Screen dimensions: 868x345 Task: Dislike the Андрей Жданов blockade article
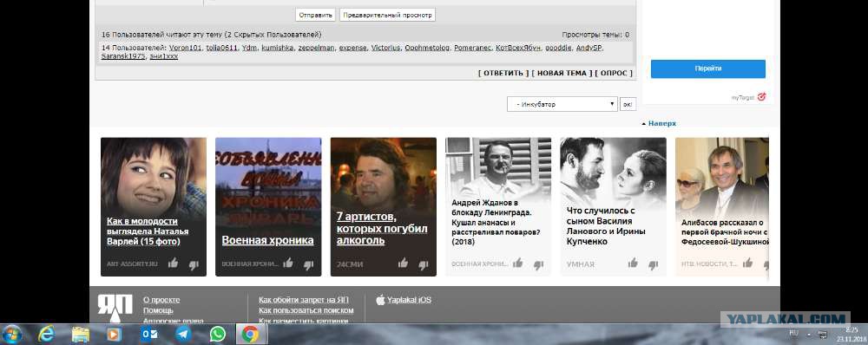(x=538, y=265)
